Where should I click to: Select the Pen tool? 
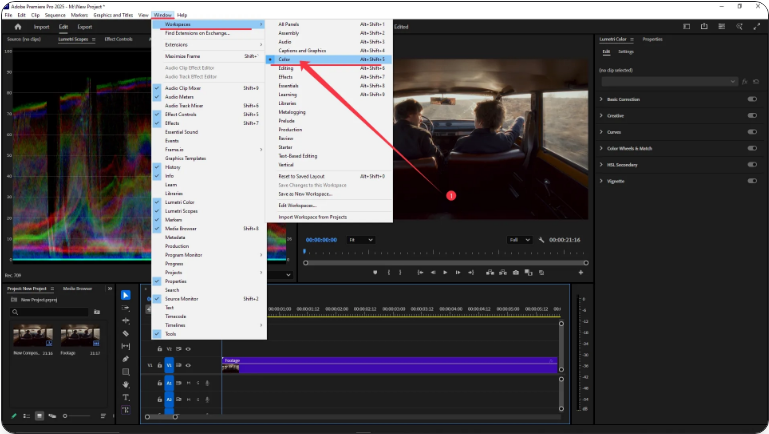pyautogui.click(x=126, y=359)
